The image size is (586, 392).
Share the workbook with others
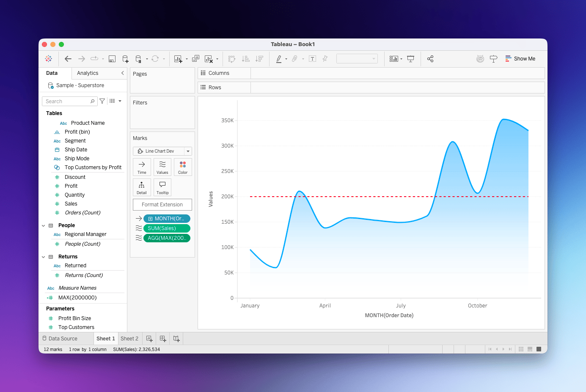430,59
